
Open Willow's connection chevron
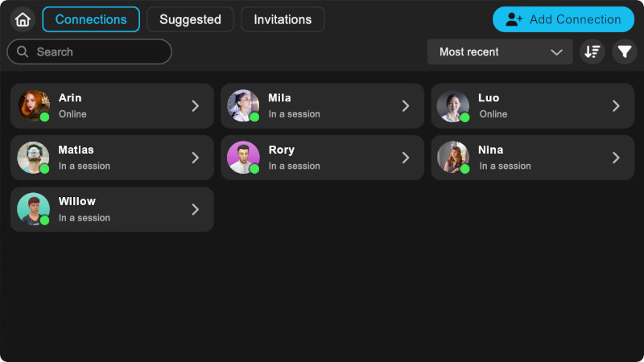point(195,209)
